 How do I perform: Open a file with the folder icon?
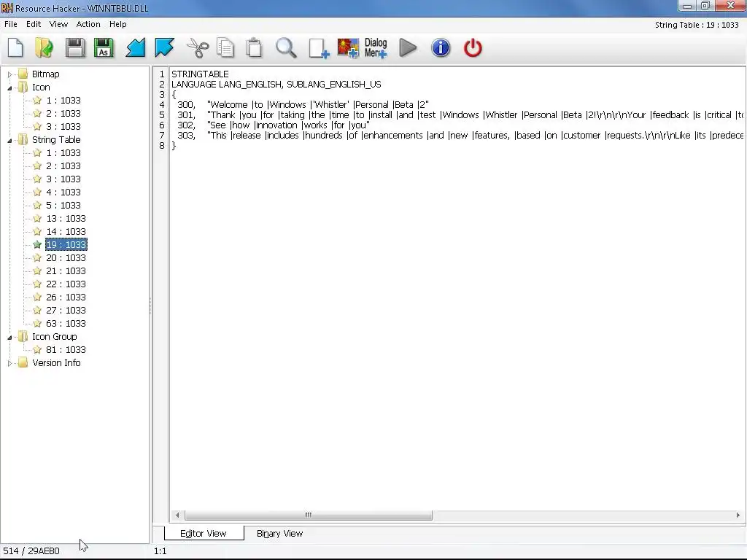pos(44,48)
